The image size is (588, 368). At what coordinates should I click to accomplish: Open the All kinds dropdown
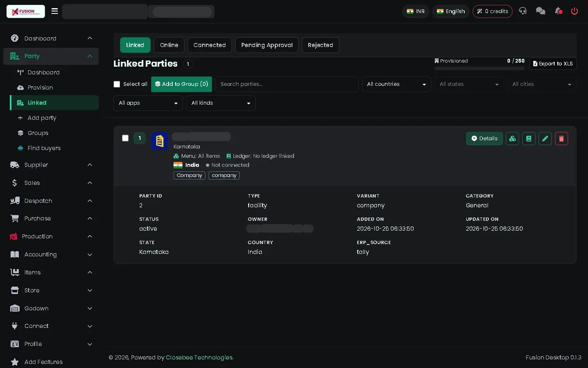click(x=220, y=103)
